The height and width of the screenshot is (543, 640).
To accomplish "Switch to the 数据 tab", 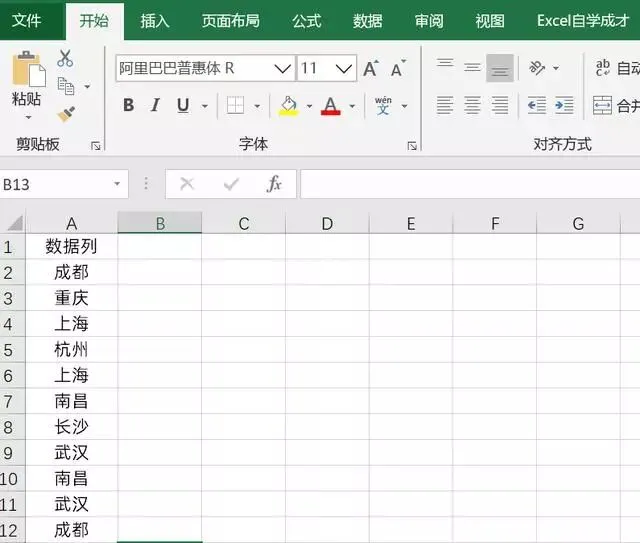I will [x=368, y=21].
